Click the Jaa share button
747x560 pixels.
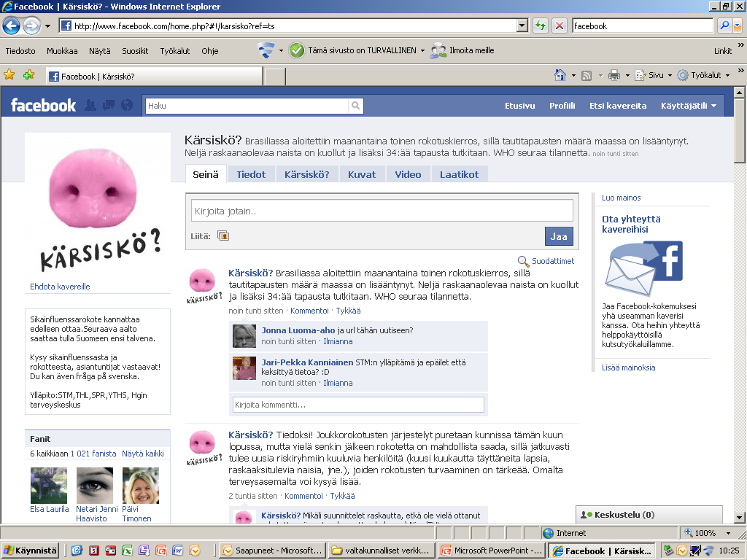559,236
